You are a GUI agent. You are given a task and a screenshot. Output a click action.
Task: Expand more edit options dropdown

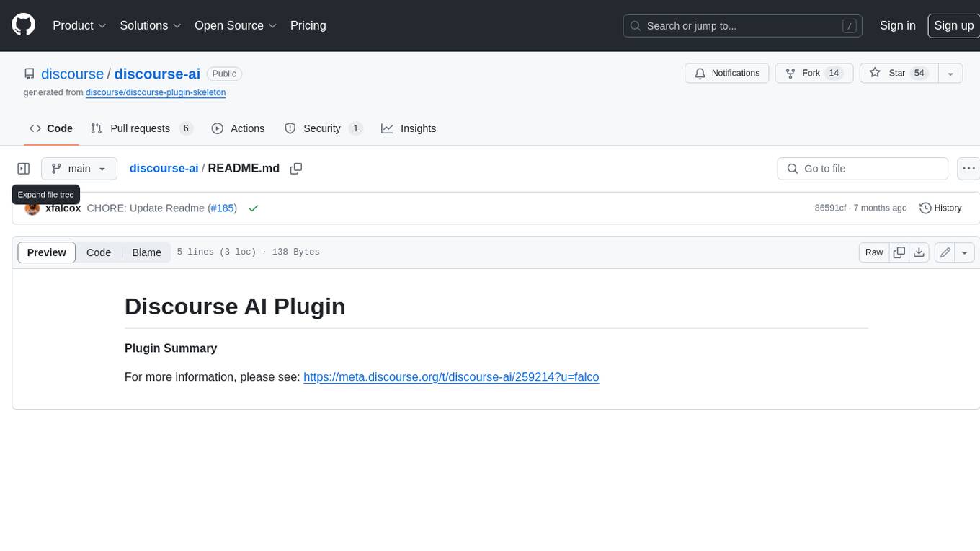[965, 252]
